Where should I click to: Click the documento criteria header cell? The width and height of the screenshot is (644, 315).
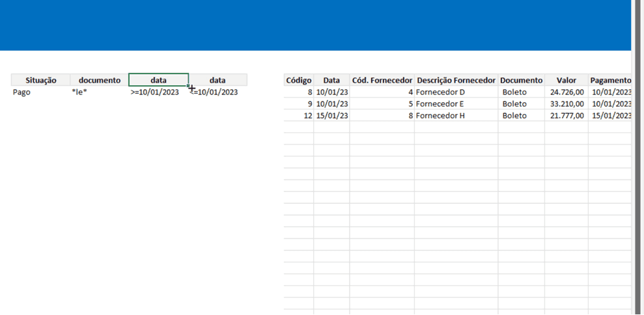[99, 80]
